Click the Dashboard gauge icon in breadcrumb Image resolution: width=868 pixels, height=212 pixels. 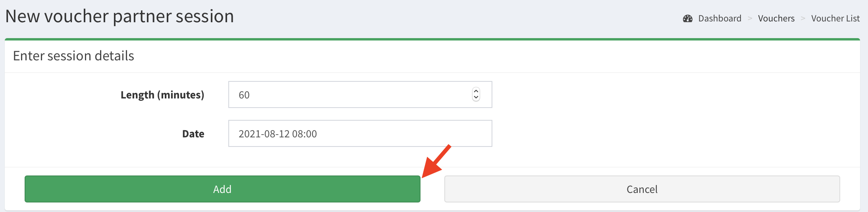(687, 19)
